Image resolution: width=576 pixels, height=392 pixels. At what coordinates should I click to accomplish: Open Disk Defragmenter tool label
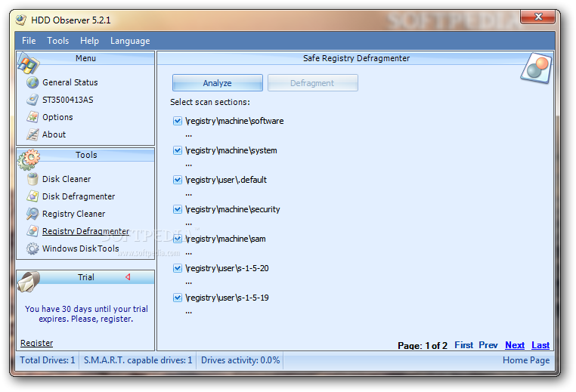pos(79,196)
